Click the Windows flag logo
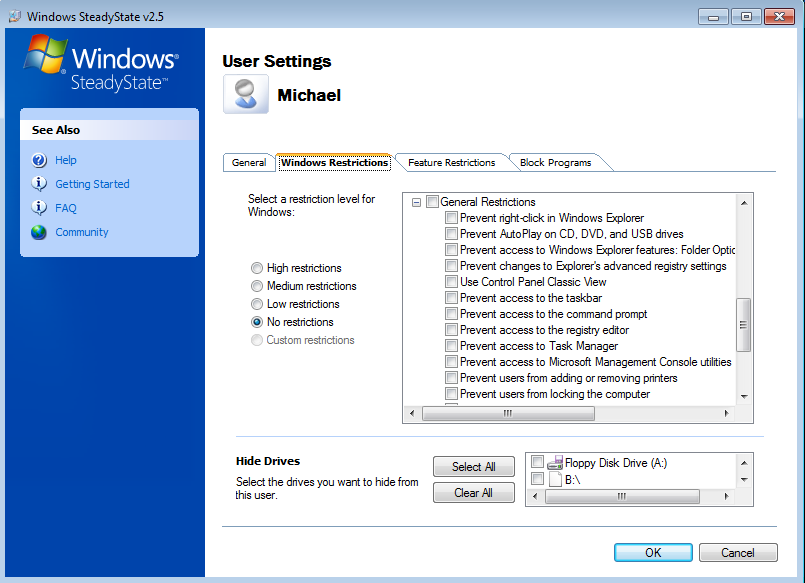This screenshot has width=805, height=583. click(45, 53)
